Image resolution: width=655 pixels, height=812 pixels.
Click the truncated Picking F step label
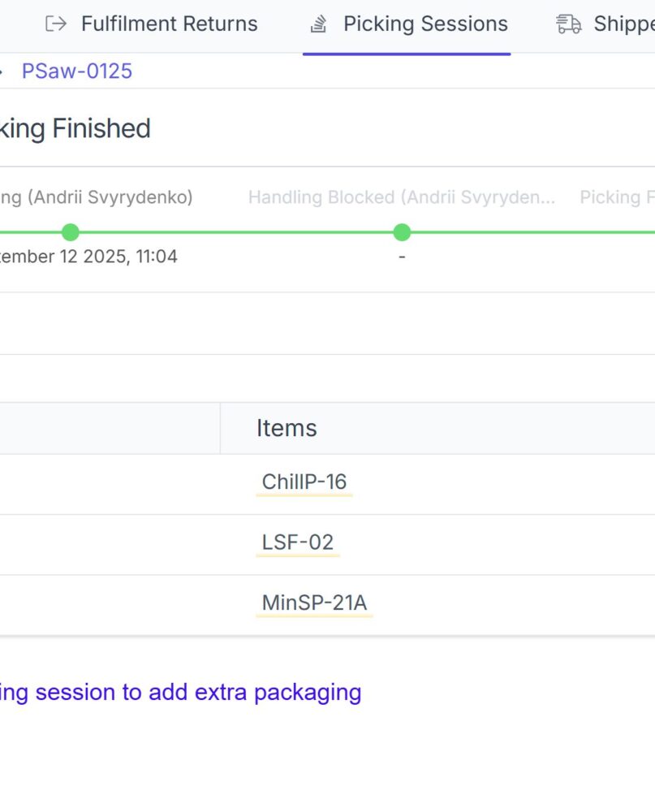point(617,197)
